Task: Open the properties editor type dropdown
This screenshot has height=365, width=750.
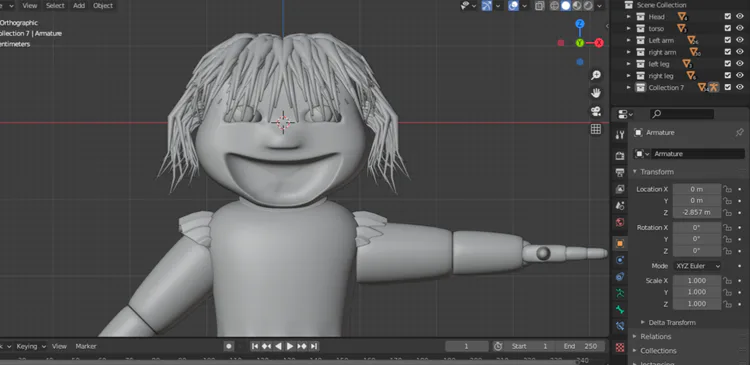Action: [x=625, y=114]
